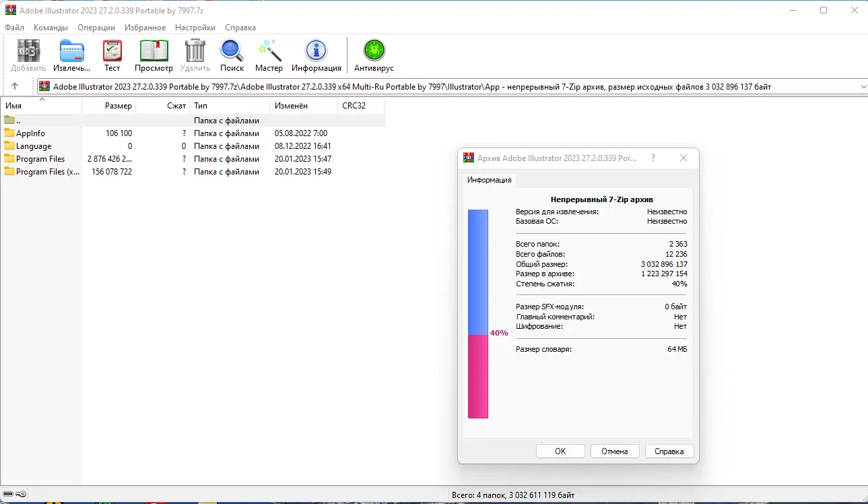Viewport: 868px width, 504px height.
Task: Click the archive path text in the address bar
Action: pos(412,86)
